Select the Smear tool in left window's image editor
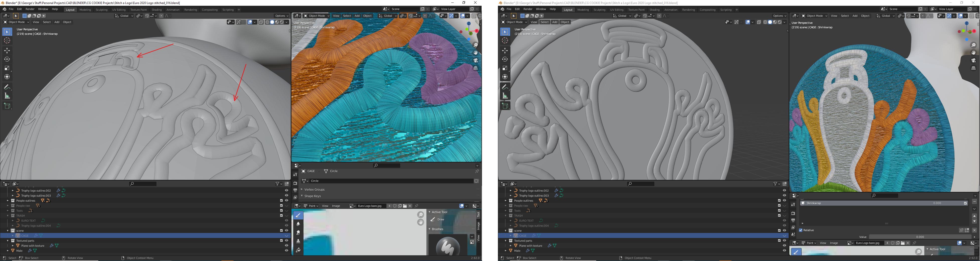980x261 pixels. point(298,232)
